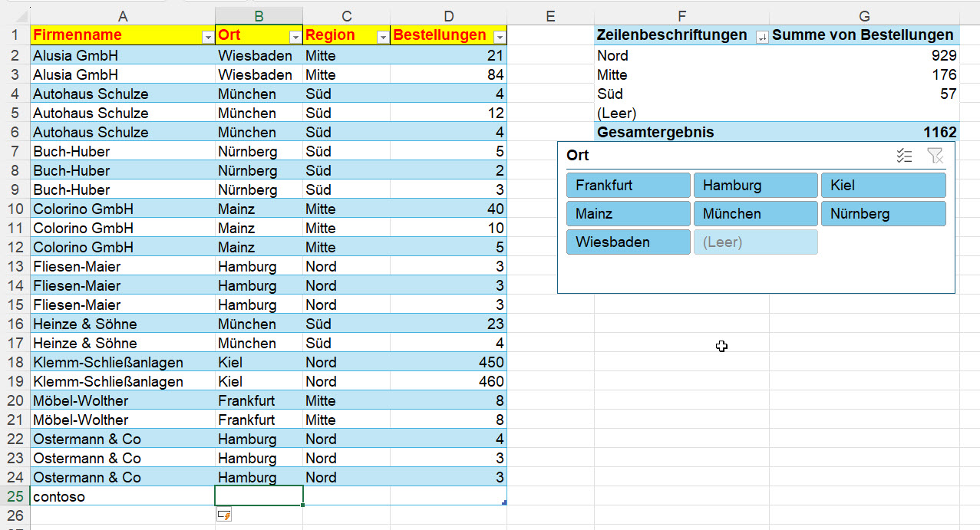Enable multi-select in the Ort slicer
The image size is (980, 530).
pyautogui.click(x=905, y=156)
